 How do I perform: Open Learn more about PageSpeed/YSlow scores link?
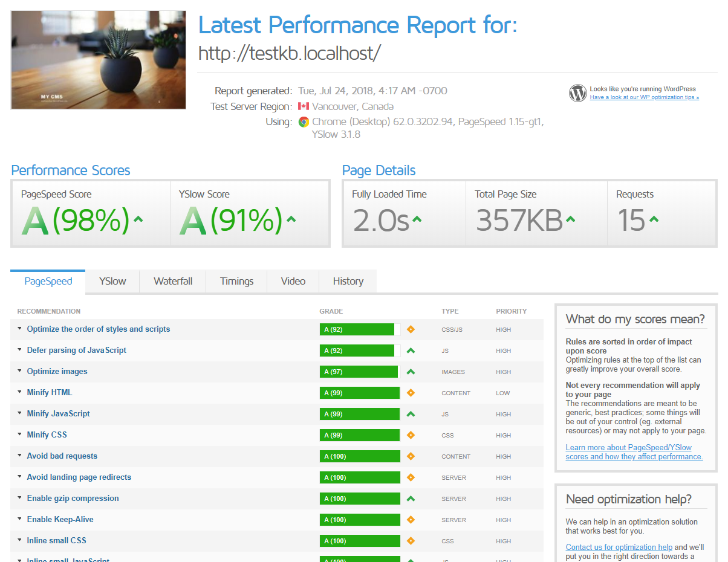tap(634, 452)
